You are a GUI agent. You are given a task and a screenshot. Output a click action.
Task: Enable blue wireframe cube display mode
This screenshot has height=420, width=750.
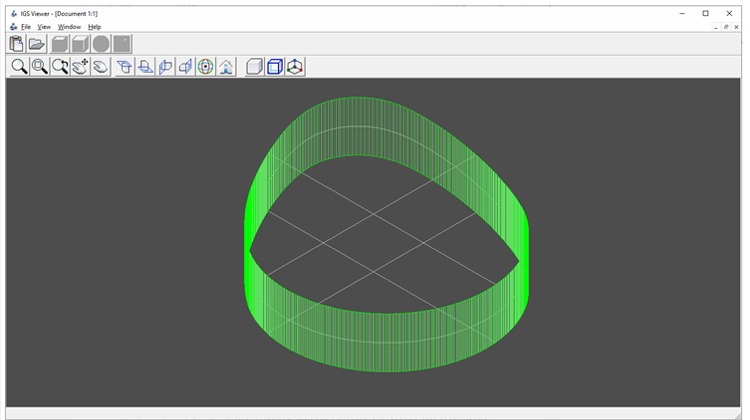(x=275, y=66)
